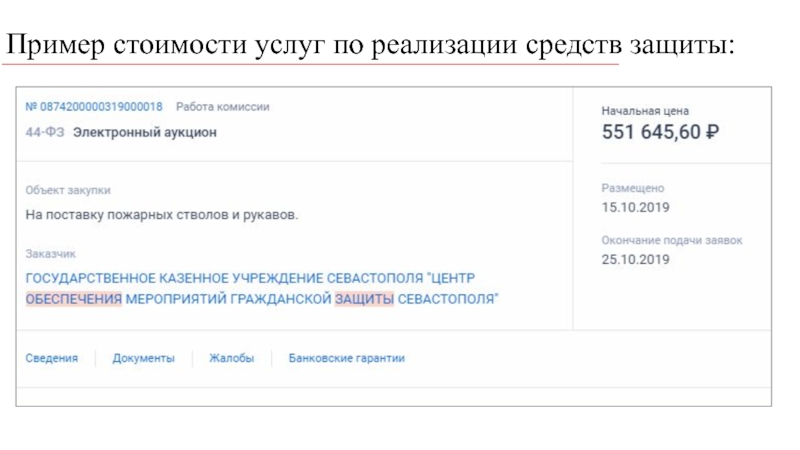Click the deadline date 25.10.2019

[635, 259]
